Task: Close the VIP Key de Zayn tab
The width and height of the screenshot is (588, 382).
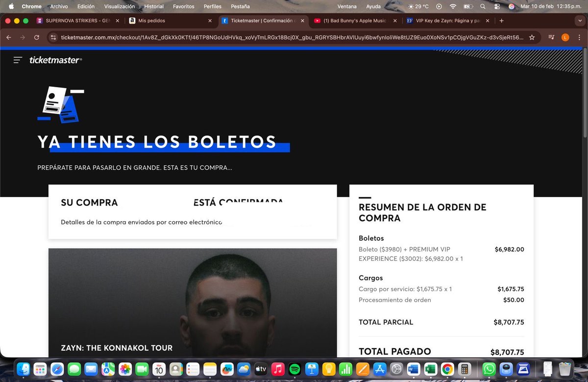Action: (x=488, y=21)
